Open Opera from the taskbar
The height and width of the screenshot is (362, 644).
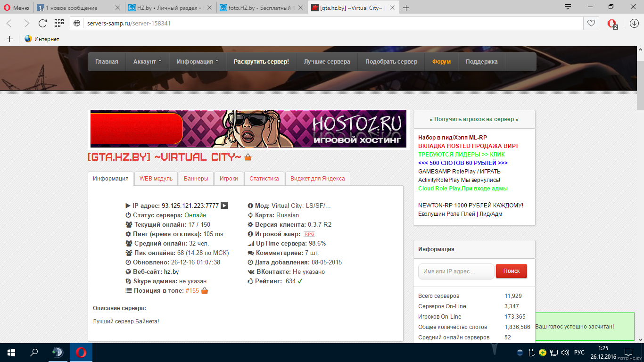[81, 353]
